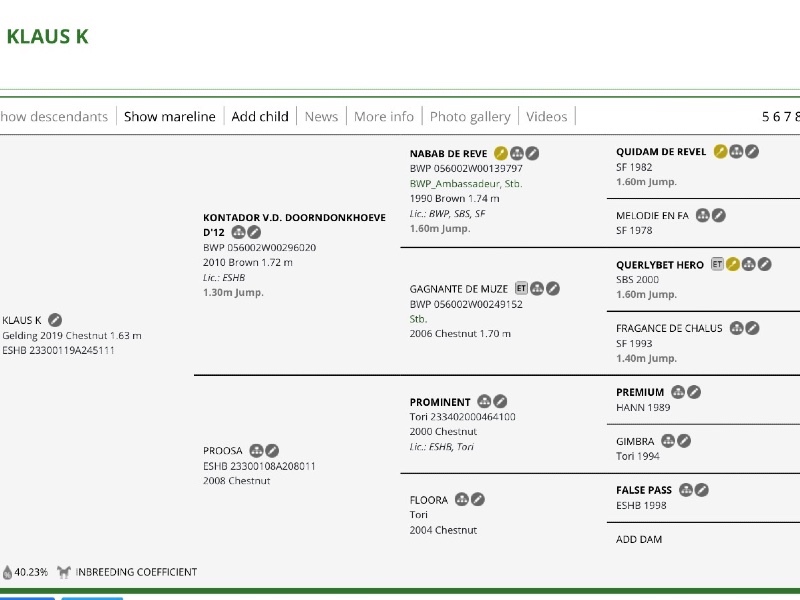Image resolution: width=800 pixels, height=600 pixels.
Task: Open the NABAB DE REVE horse link
Action: click(x=448, y=154)
